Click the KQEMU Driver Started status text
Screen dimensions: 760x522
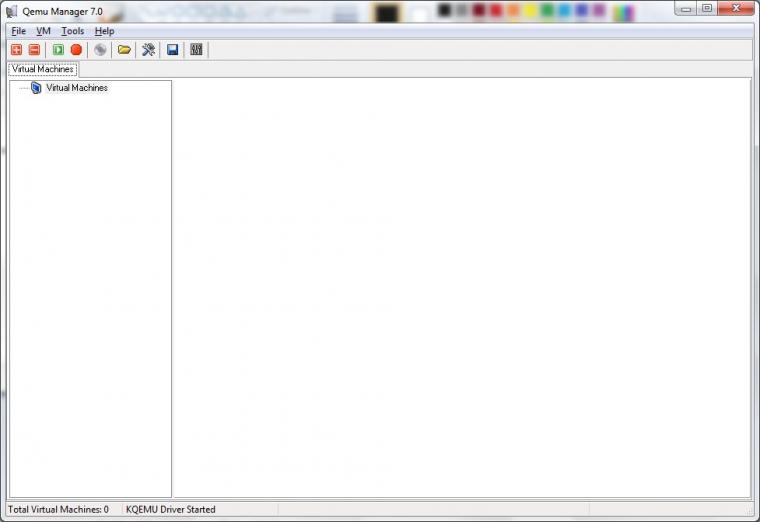pyautogui.click(x=171, y=509)
